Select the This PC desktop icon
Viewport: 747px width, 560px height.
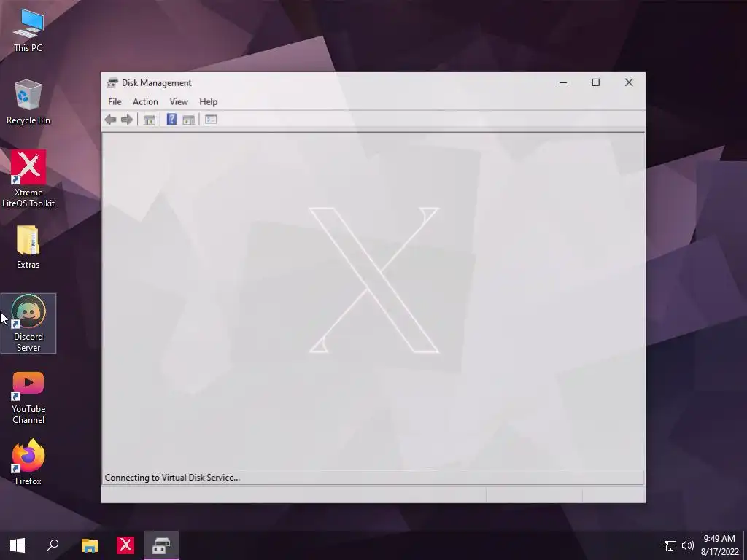click(28, 31)
